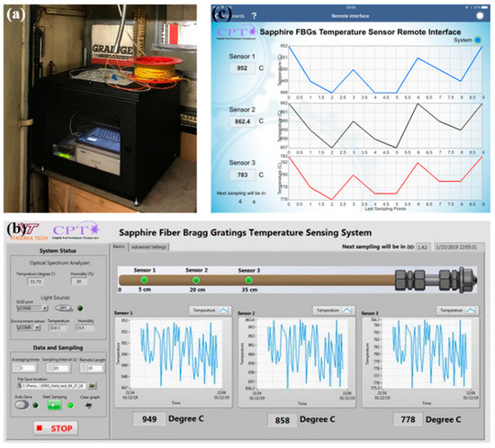This screenshot has width=495, height=448.
Task: Click the blue System status indicator
Action: pos(478,40)
